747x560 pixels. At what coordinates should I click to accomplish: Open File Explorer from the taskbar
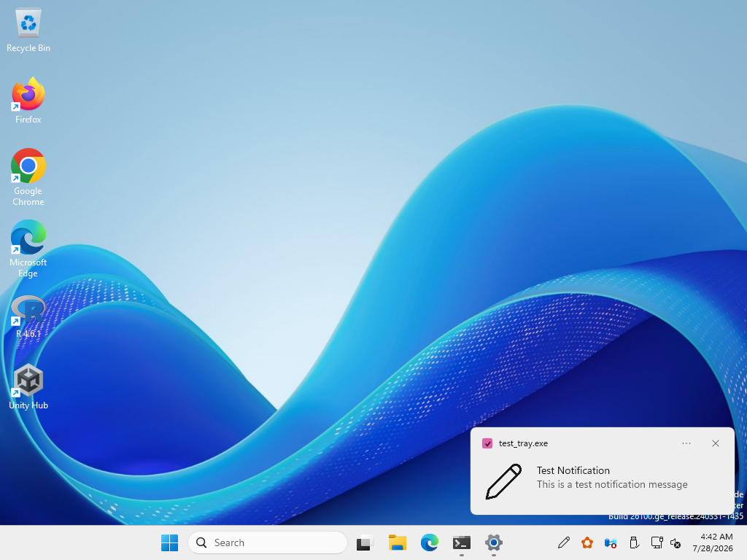[398, 542]
